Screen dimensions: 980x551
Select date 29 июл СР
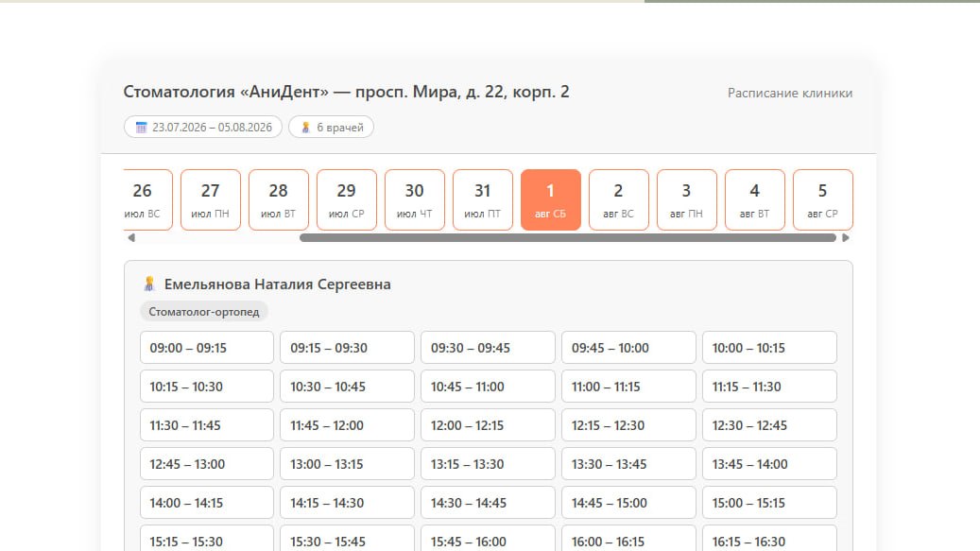(x=347, y=200)
